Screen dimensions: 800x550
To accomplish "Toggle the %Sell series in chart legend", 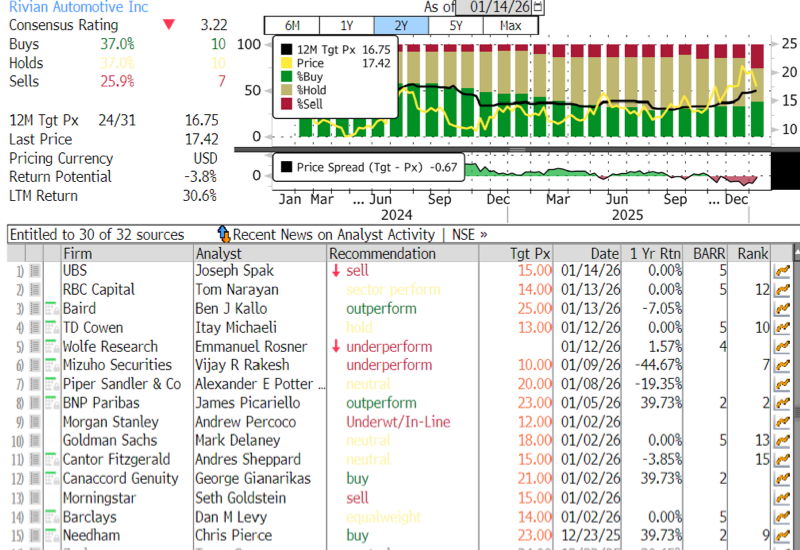I will coord(287,104).
